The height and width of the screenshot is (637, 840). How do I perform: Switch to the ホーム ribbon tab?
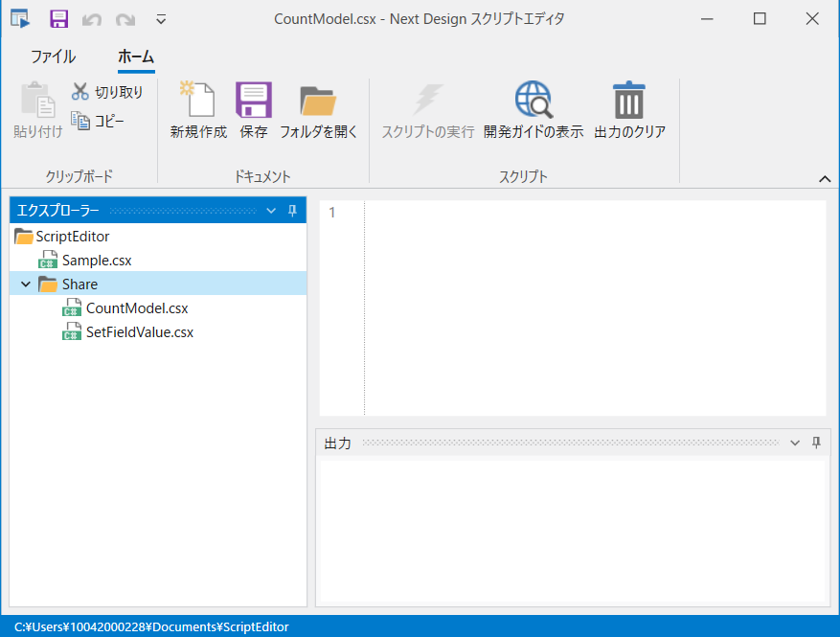coord(136,57)
